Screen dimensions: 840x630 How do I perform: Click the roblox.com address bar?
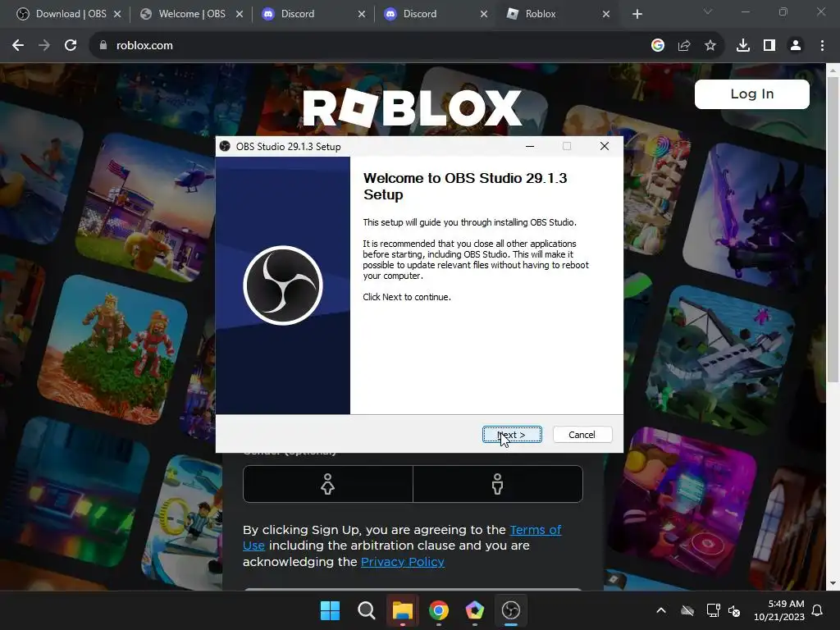(x=370, y=46)
